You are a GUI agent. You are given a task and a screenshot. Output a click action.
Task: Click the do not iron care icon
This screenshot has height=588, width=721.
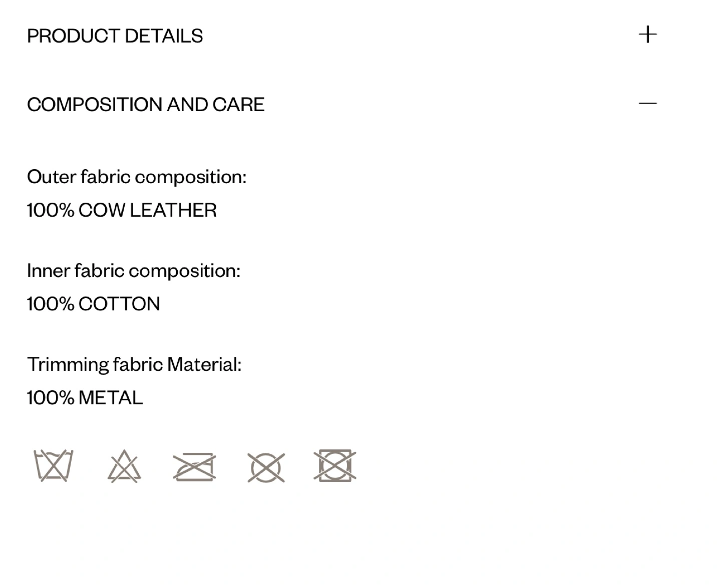[x=194, y=467]
